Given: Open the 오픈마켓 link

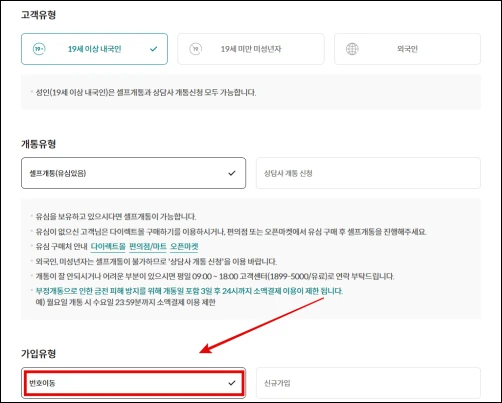Looking at the screenshot, I should tap(184, 246).
